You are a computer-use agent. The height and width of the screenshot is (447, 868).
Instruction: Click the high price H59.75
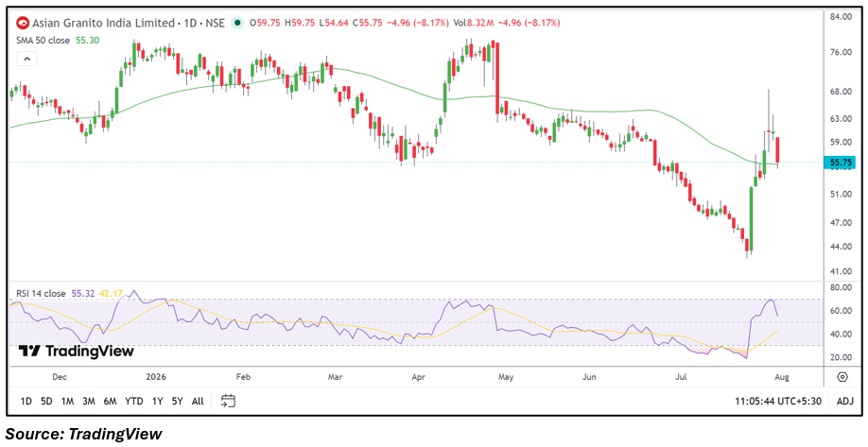pyautogui.click(x=299, y=24)
